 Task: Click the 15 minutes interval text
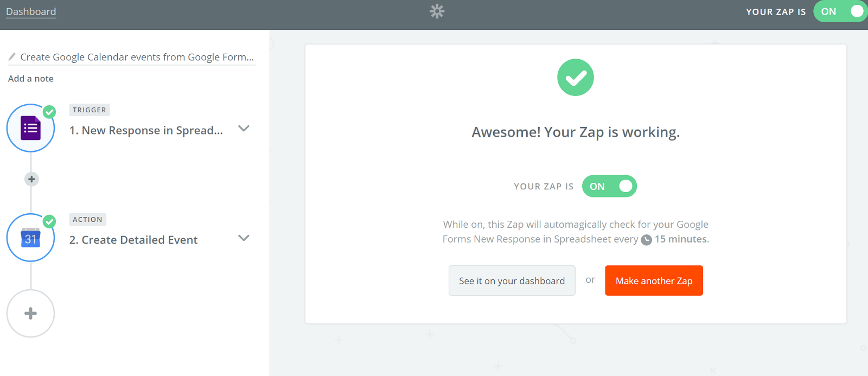pyautogui.click(x=681, y=239)
